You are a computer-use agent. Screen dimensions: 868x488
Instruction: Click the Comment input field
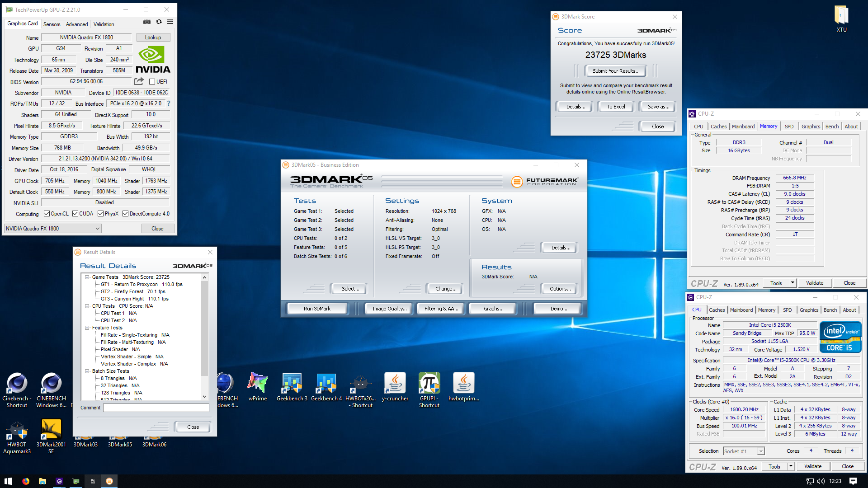point(156,408)
